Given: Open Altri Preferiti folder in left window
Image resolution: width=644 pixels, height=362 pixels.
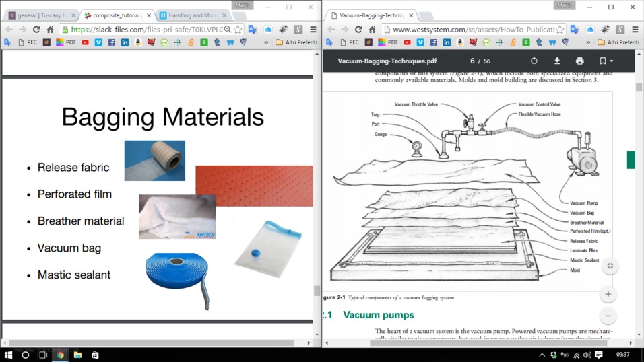Looking at the screenshot, I should pos(296,42).
